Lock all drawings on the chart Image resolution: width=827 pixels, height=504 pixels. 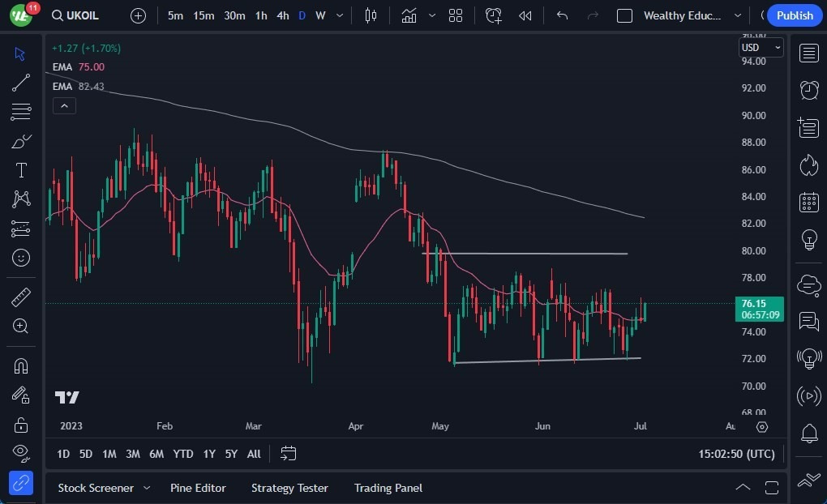(x=21, y=425)
